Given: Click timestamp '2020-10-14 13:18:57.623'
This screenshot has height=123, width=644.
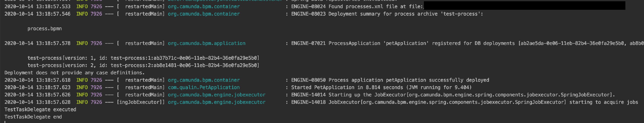Looking at the screenshot, I should [x=37, y=87].
